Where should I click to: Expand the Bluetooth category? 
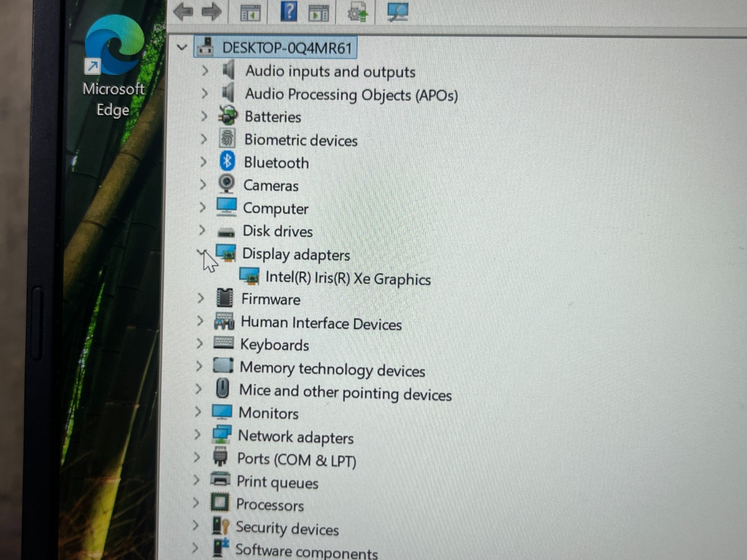(203, 161)
